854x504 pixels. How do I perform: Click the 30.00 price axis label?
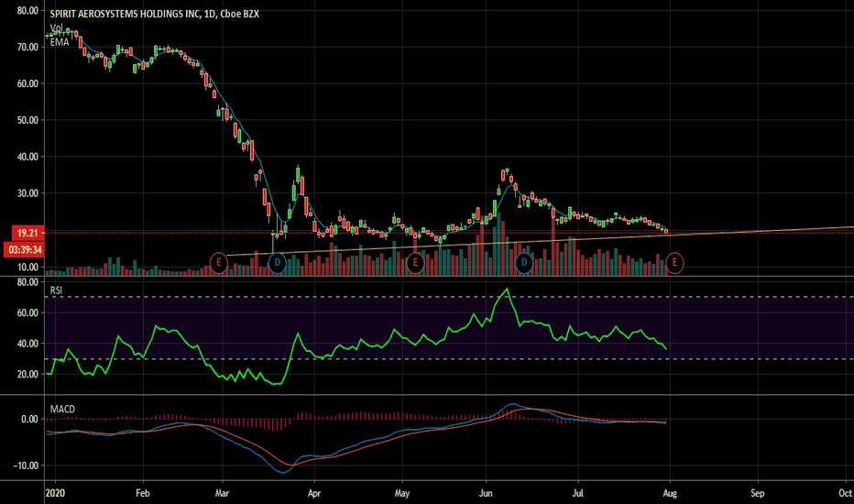(27, 193)
